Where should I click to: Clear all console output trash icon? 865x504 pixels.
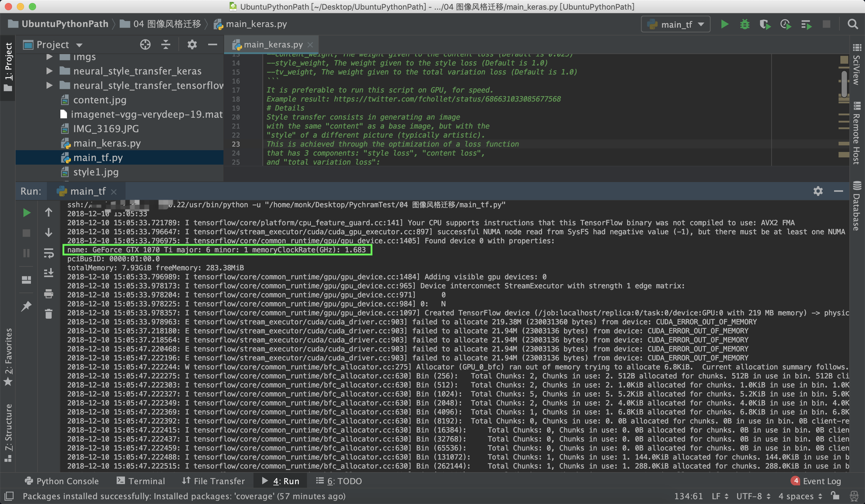click(48, 314)
